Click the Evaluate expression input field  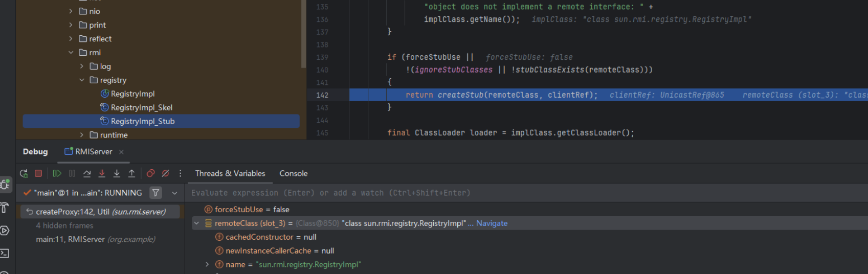click(460, 193)
